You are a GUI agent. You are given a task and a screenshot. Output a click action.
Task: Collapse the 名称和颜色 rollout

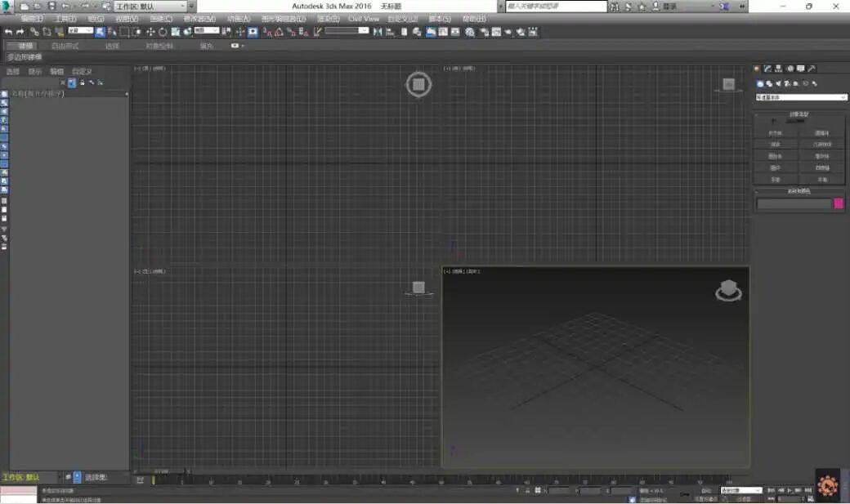[x=799, y=191]
